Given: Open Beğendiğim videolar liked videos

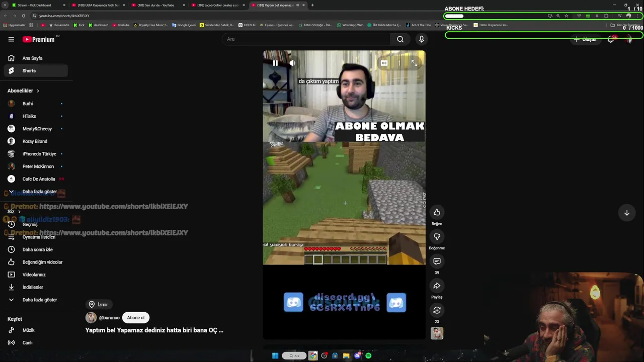Looking at the screenshot, I should click(x=35, y=262).
